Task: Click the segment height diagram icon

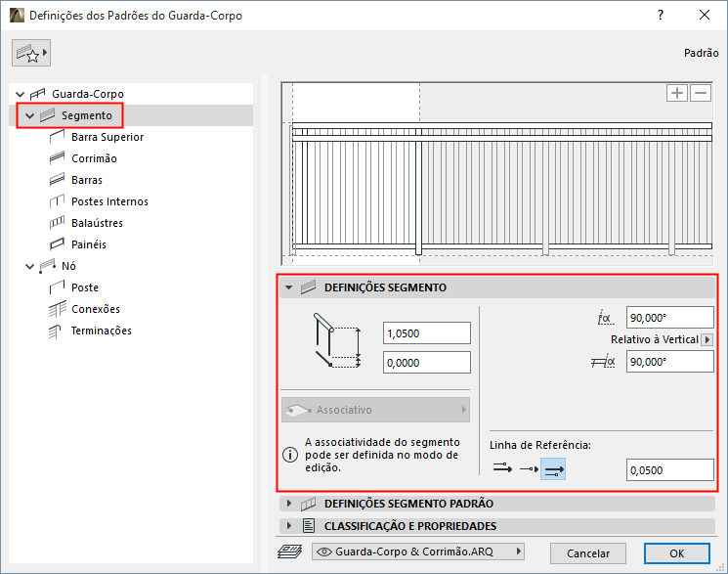Action: (337, 340)
